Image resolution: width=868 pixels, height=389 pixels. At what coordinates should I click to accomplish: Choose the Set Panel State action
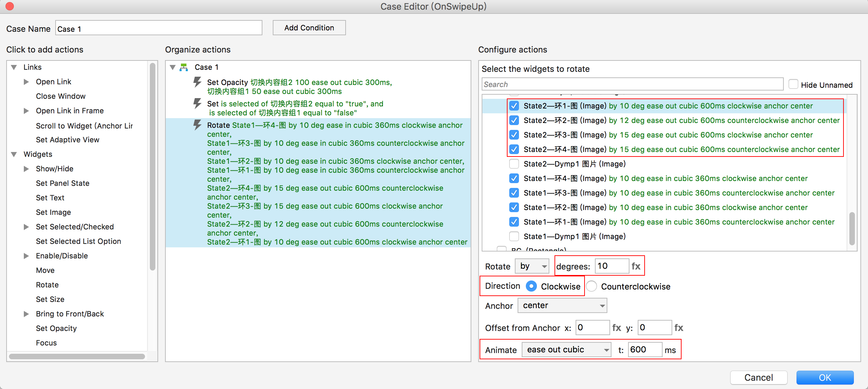pos(62,183)
